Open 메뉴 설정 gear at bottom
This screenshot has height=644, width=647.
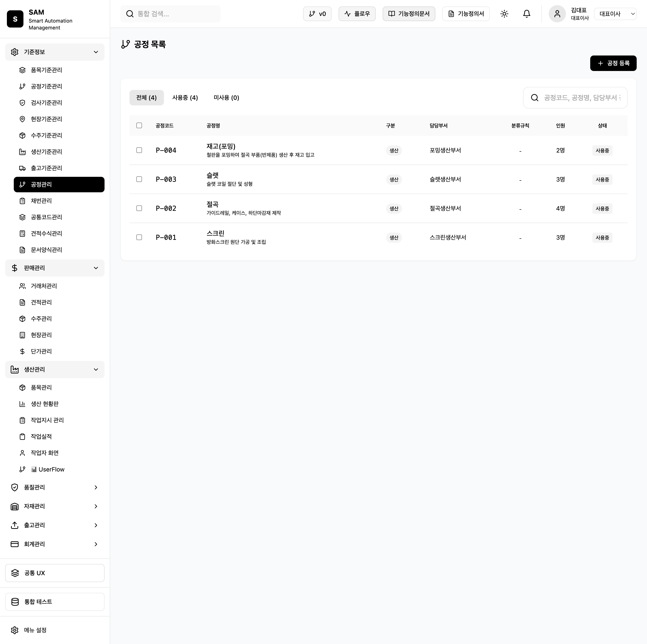[x=35, y=630]
